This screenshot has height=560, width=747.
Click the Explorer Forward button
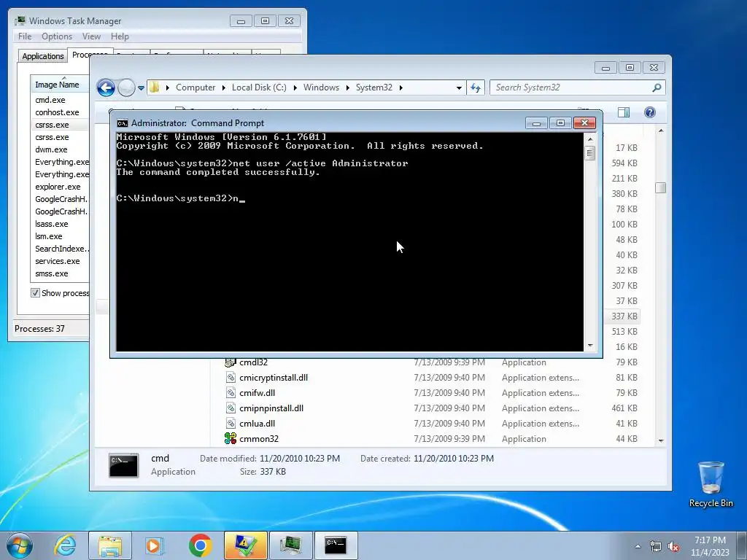pyautogui.click(x=126, y=87)
